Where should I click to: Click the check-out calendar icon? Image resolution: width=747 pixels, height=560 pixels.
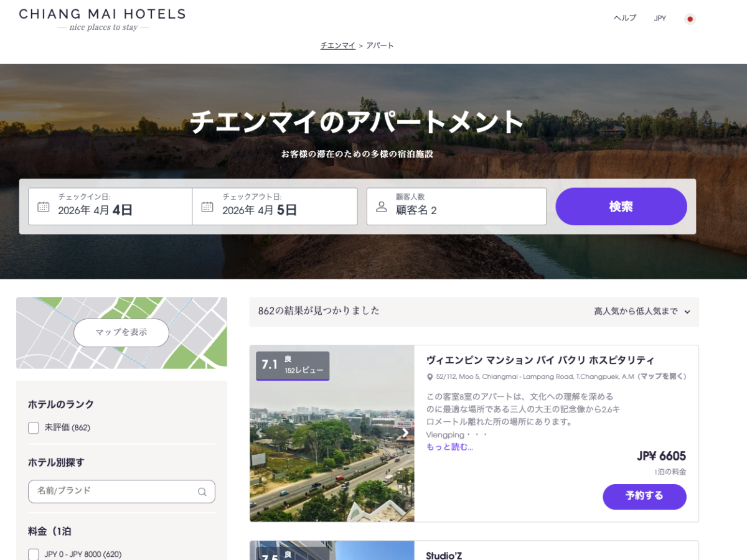(207, 207)
